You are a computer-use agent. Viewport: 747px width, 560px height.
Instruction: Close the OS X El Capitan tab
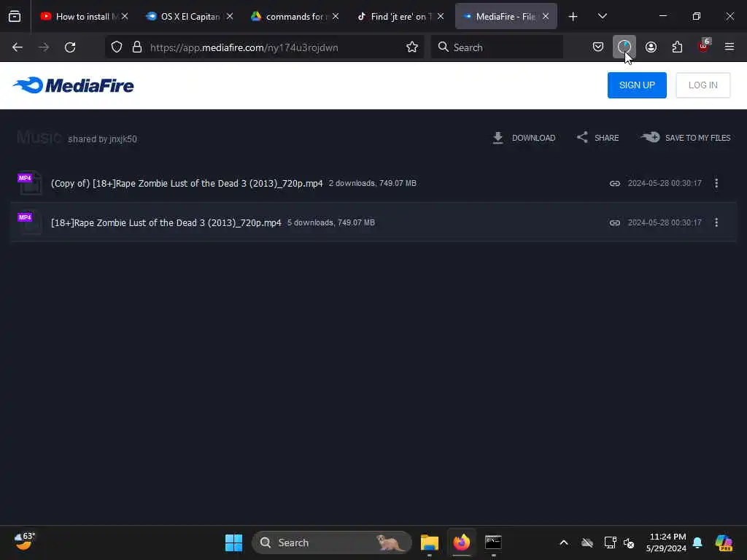(230, 16)
